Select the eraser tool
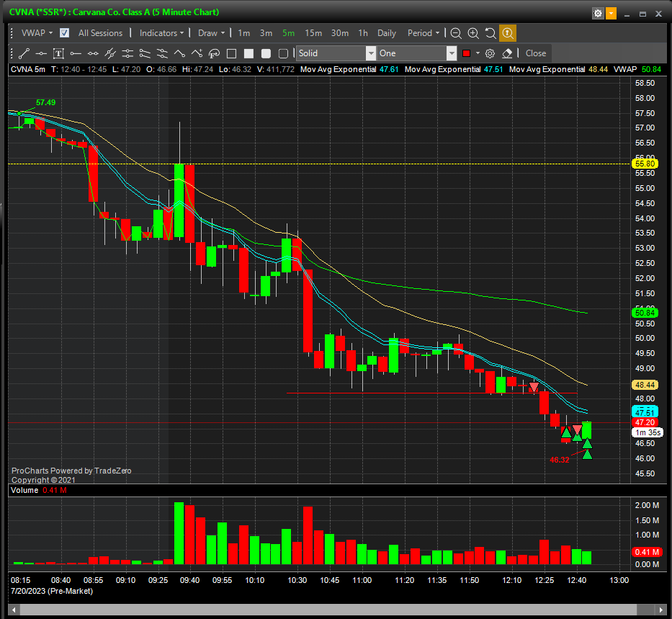This screenshot has width=672, height=619. [x=507, y=53]
